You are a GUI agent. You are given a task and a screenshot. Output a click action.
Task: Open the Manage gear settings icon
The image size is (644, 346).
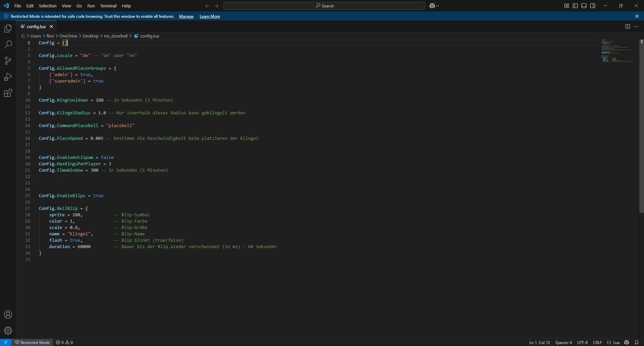point(8,331)
